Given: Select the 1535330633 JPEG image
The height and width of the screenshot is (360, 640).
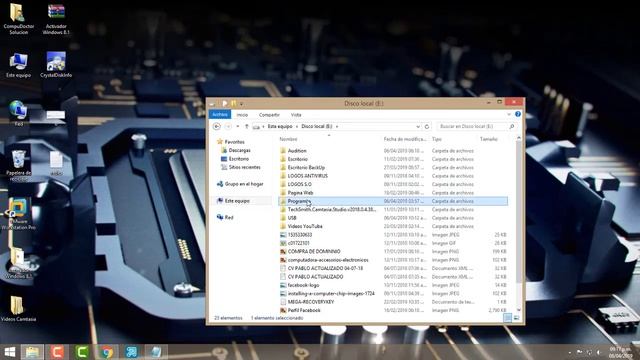Looking at the screenshot, I should click(300, 235).
